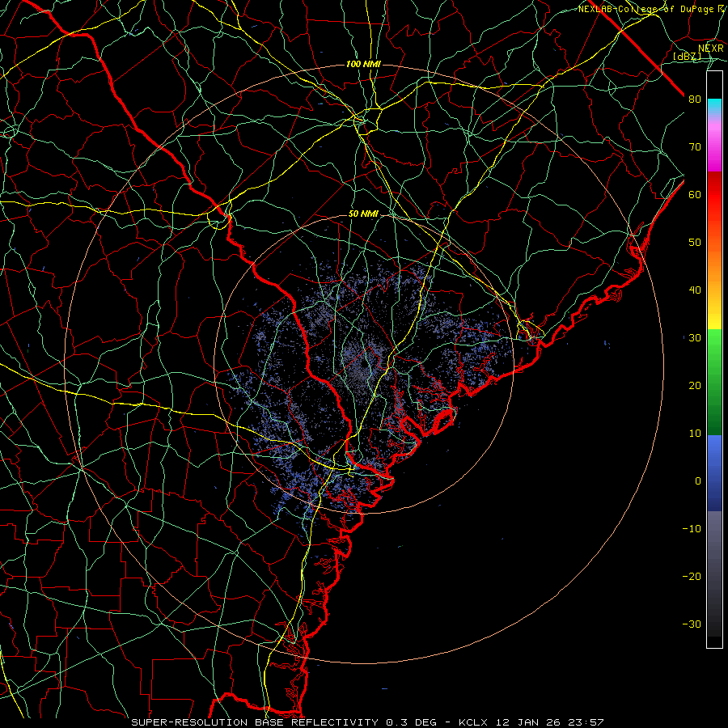
Task: Pick the cyan top segment of color bar
Action: 714,106
